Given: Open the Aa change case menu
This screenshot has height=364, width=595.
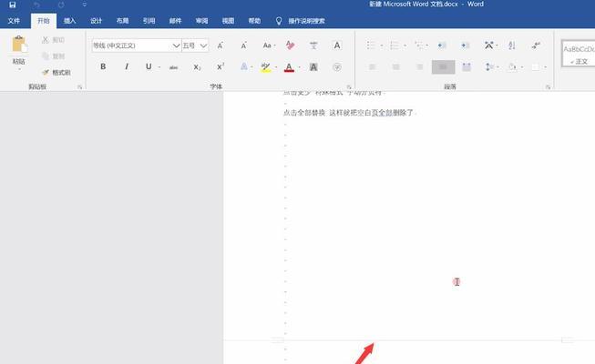Looking at the screenshot, I should coord(269,45).
